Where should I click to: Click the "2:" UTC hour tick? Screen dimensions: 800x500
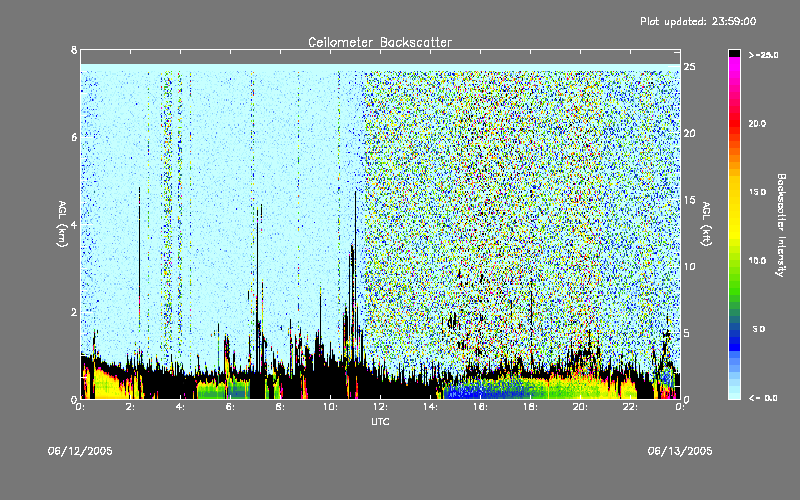coord(131,407)
